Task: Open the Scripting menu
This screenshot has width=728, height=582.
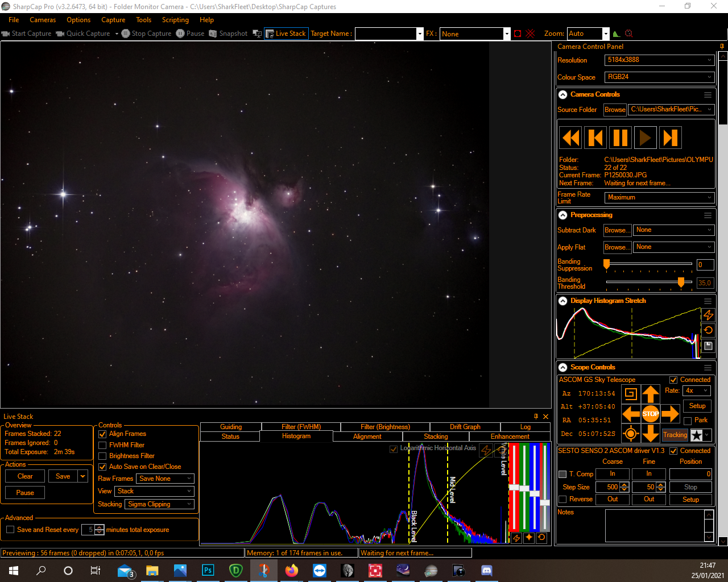Action: coord(175,20)
